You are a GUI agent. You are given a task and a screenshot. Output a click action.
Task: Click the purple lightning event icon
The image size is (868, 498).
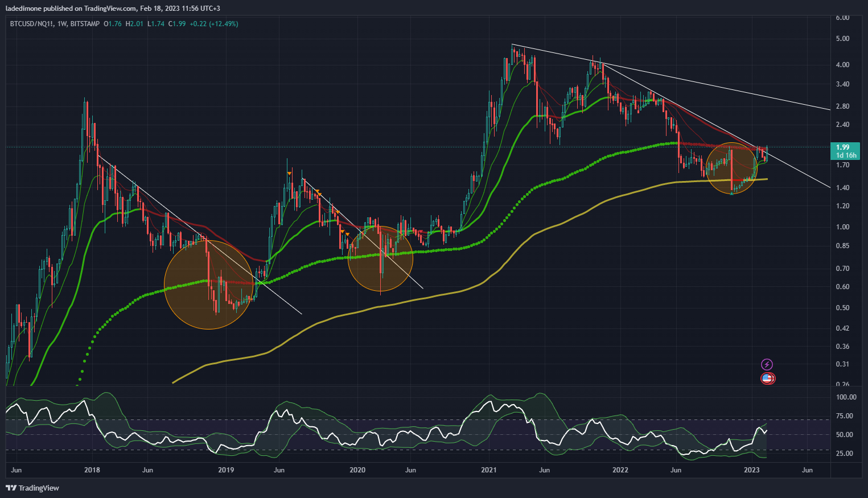pyautogui.click(x=767, y=364)
